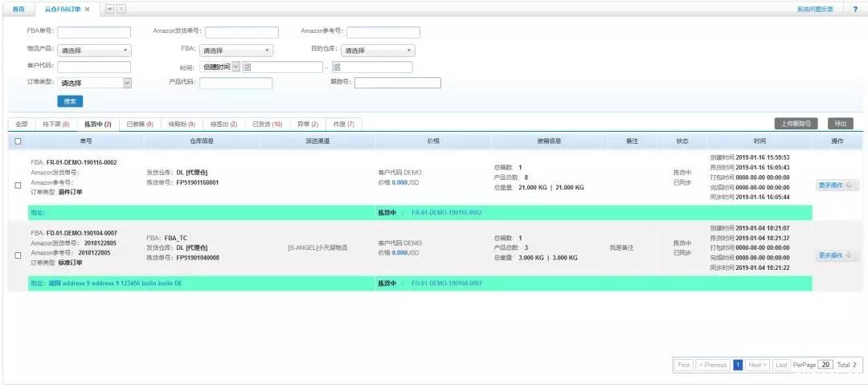Screen dimensions: 868x388
Task: Open the end date calendar icon
Action: click(x=337, y=67)
